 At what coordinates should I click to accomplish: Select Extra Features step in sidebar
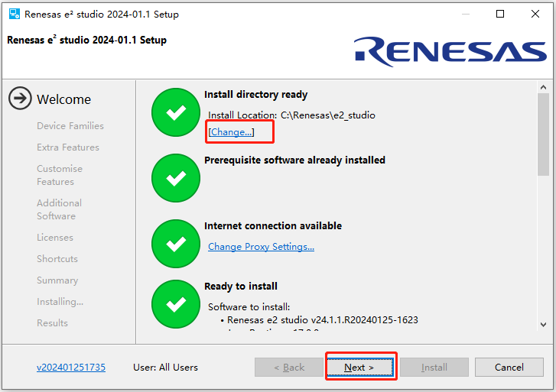tap(68, 147)
